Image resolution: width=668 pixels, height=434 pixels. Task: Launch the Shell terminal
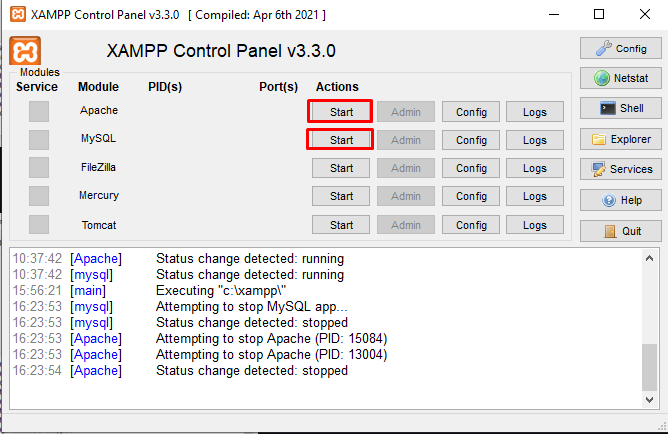[621, 108]
